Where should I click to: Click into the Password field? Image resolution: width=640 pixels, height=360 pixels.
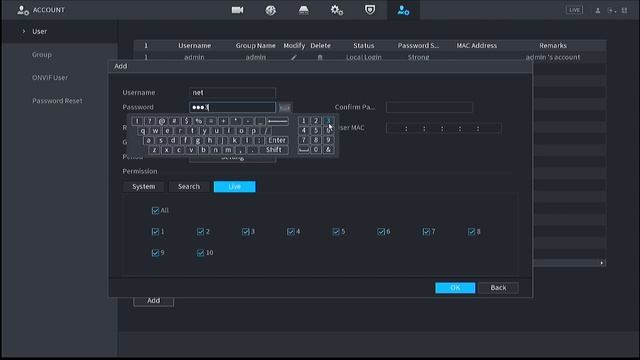pyautogui.click(x=232, y=107)
